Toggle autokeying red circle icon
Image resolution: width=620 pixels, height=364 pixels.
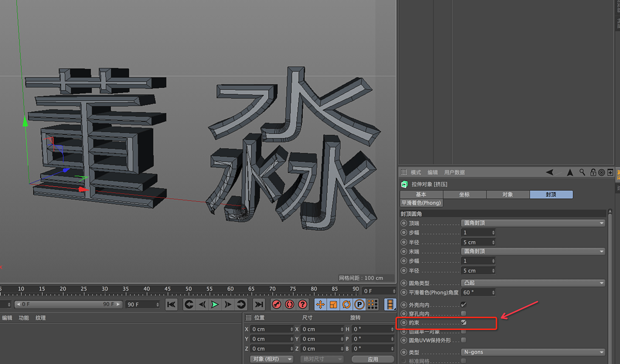tap(289, 304)
